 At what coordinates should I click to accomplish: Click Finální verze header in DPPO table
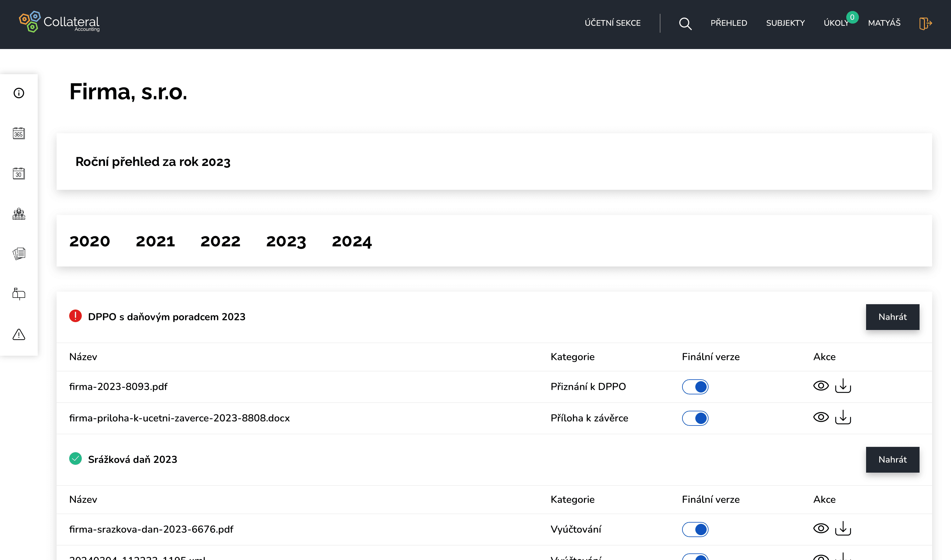[710, 357]
